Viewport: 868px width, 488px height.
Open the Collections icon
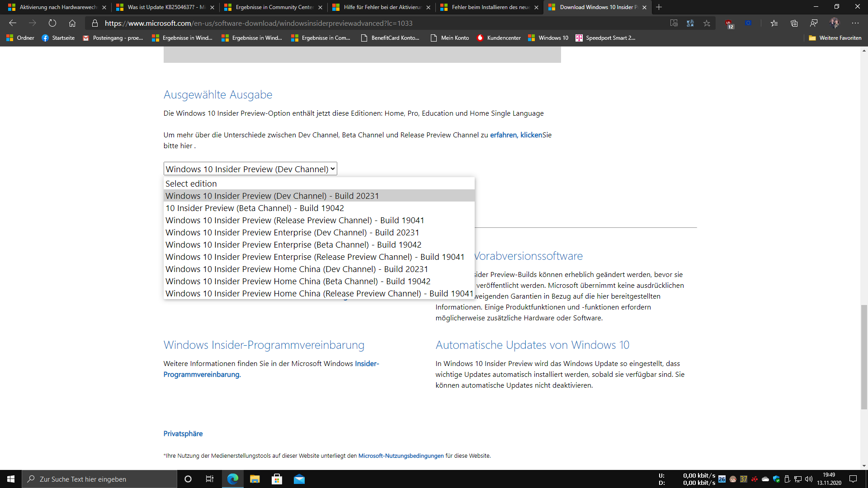pos(794,23)
